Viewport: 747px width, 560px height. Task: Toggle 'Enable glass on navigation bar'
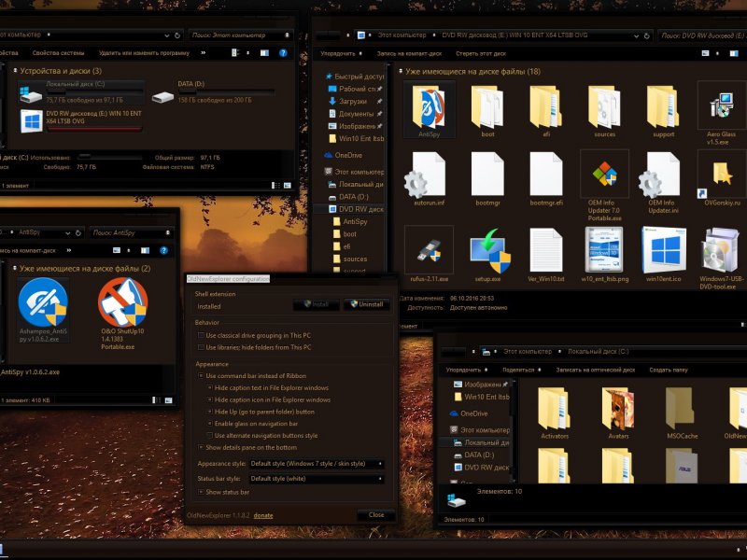pos(210,424)
